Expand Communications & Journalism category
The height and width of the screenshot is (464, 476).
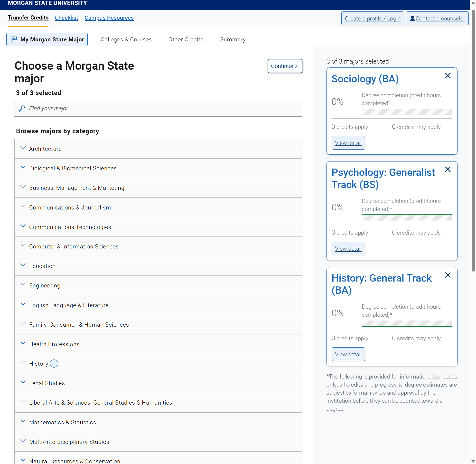(158, 207)
